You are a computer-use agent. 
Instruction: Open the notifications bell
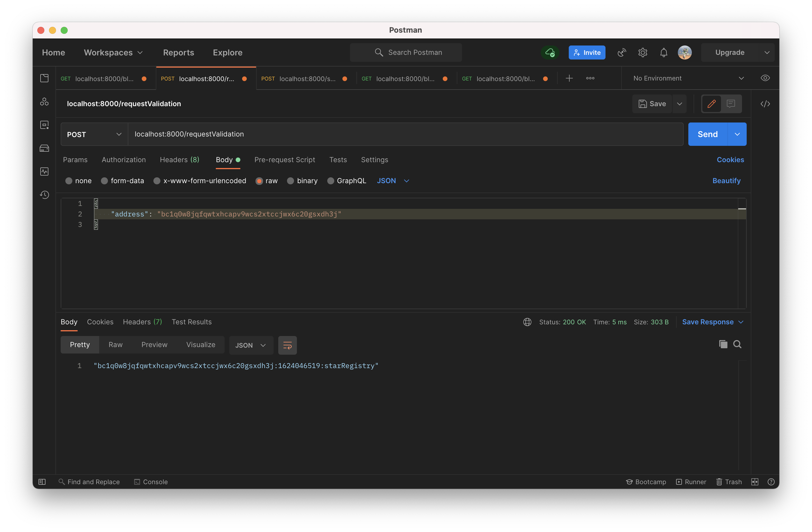pos(664,52)
